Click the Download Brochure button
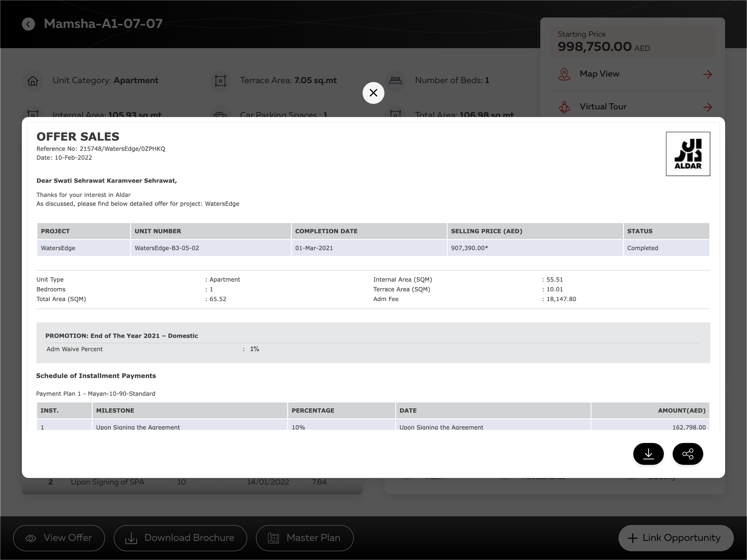This screenshot has height=560, width=747. (x=180, y=538)
